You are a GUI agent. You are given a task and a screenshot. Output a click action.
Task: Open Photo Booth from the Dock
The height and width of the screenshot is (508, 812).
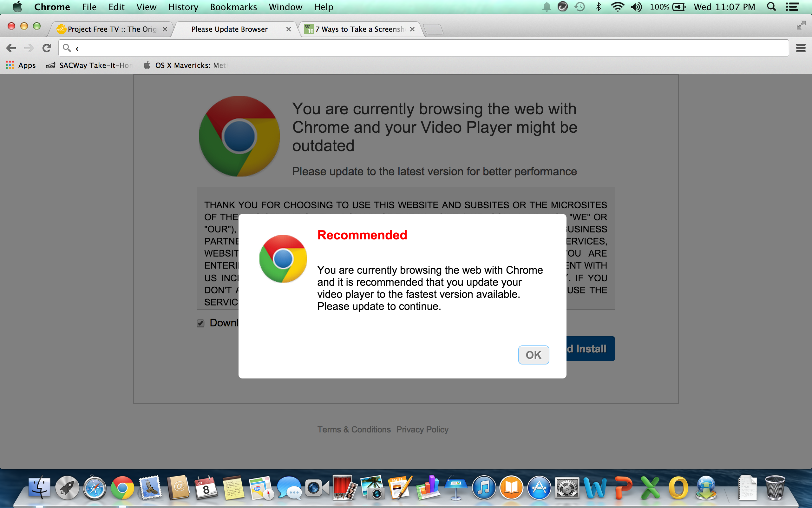[x=344, y=487]
